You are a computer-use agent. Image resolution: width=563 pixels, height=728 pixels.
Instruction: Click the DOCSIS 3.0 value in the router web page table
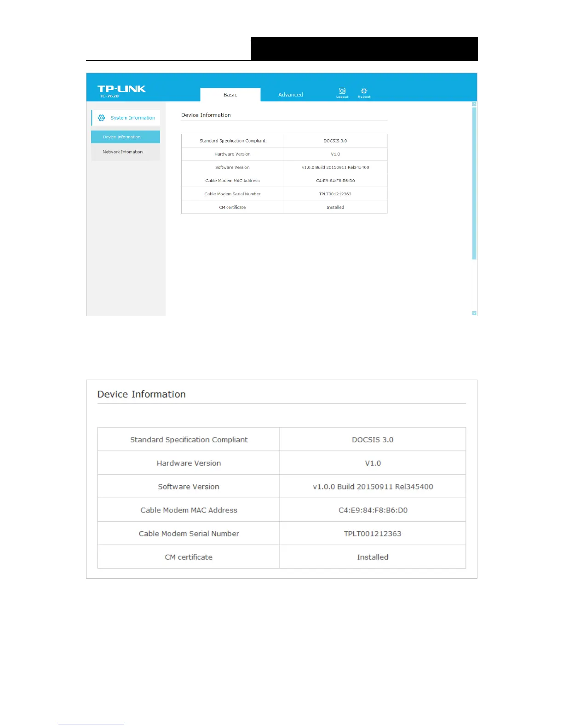point(335,141)
